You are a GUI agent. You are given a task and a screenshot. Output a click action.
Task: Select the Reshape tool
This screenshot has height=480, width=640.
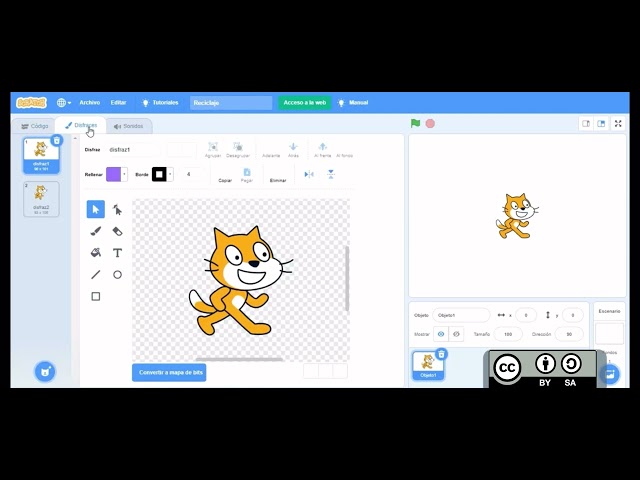117,209
